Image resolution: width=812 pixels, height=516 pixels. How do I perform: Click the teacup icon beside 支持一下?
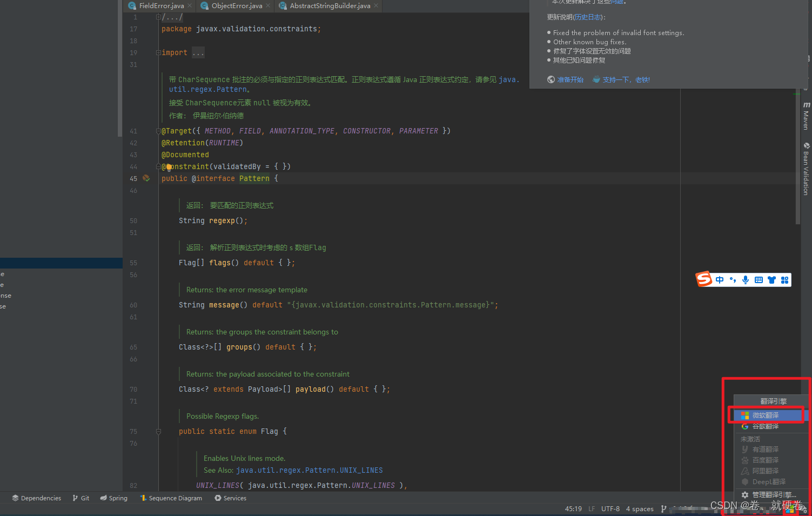(596, 79)
